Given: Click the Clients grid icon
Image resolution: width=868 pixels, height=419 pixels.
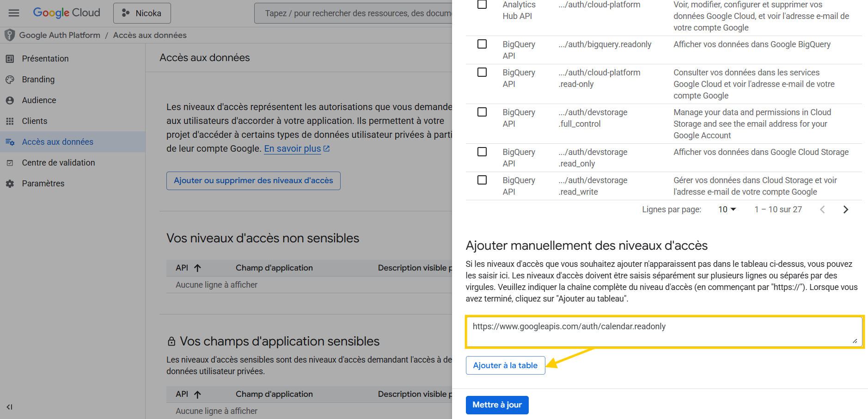Looking at the screenshot, I should pos(10,121).
